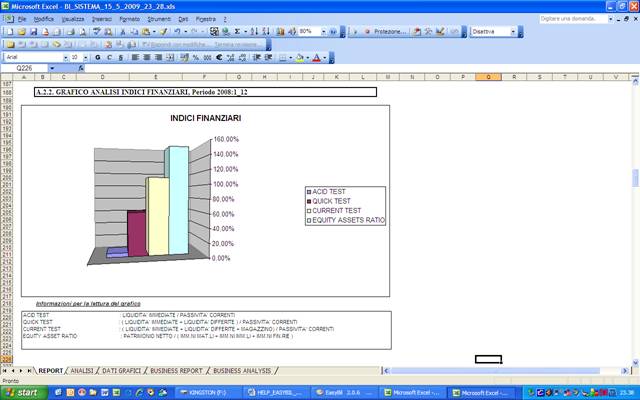This screenshot has width=640, height=400.
Task: Sort ascending with the A-Z icon
Action: pos(254,31)
